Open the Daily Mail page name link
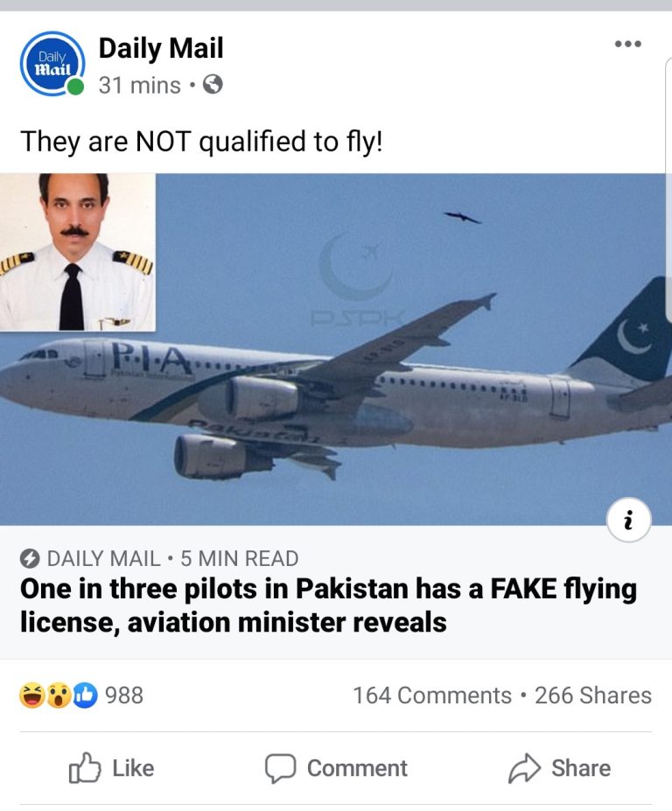The height and width of the screenshot is (811, 672). pos(161,48)
